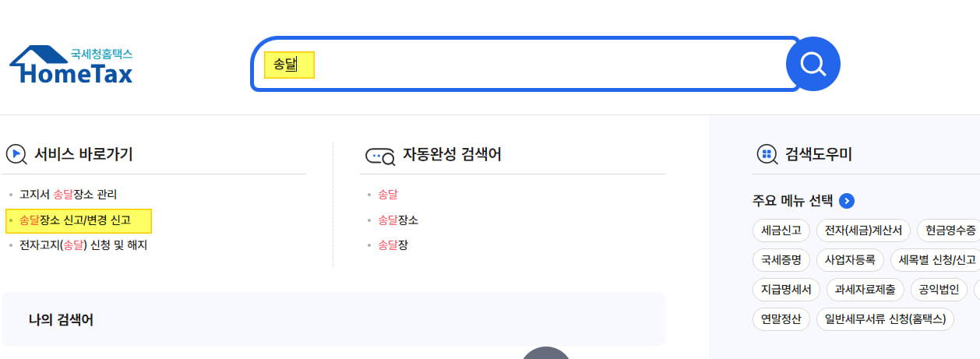Click the 서비스 바로가기 play icon
The height and width of the screenshot is (359, 980).
(x=16, y=154)
